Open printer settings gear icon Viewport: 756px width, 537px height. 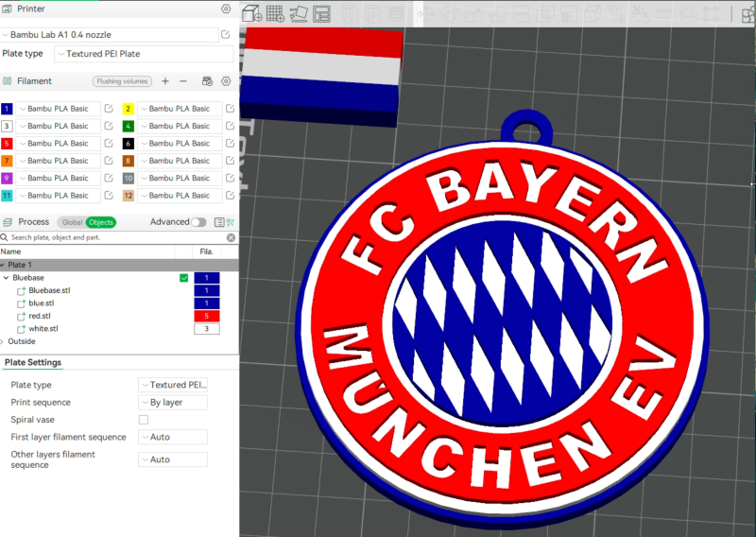pos(226,9)
